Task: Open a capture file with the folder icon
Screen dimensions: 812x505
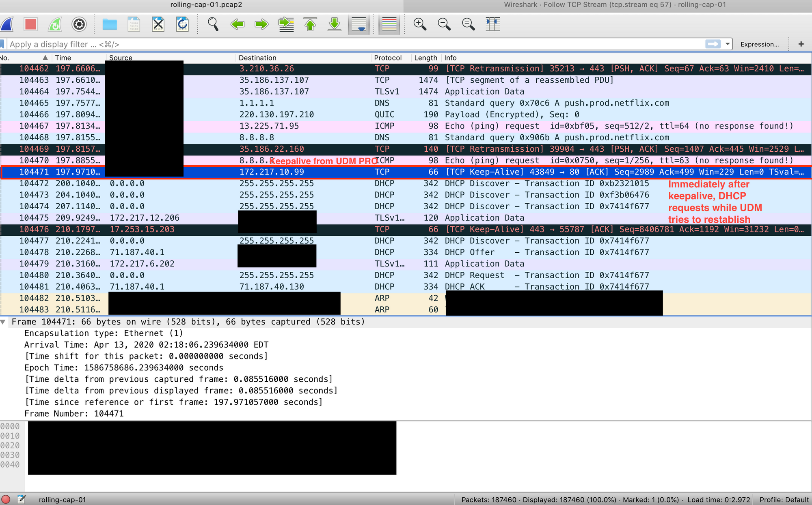Action: pyautogui.click(x=110, y=24)
